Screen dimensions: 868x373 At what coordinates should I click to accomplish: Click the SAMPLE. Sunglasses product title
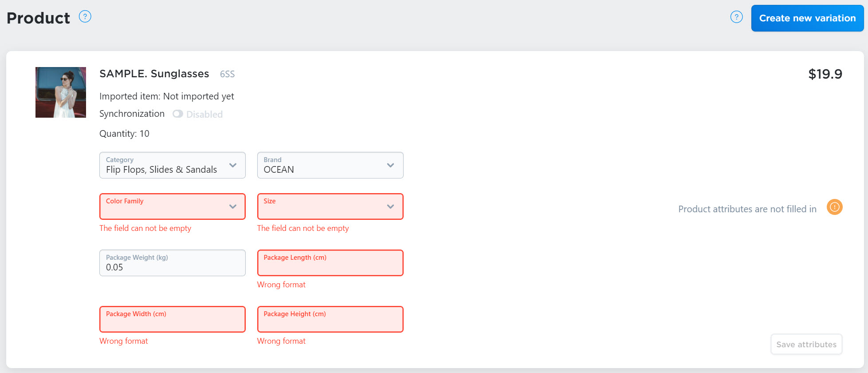point(154,74)
